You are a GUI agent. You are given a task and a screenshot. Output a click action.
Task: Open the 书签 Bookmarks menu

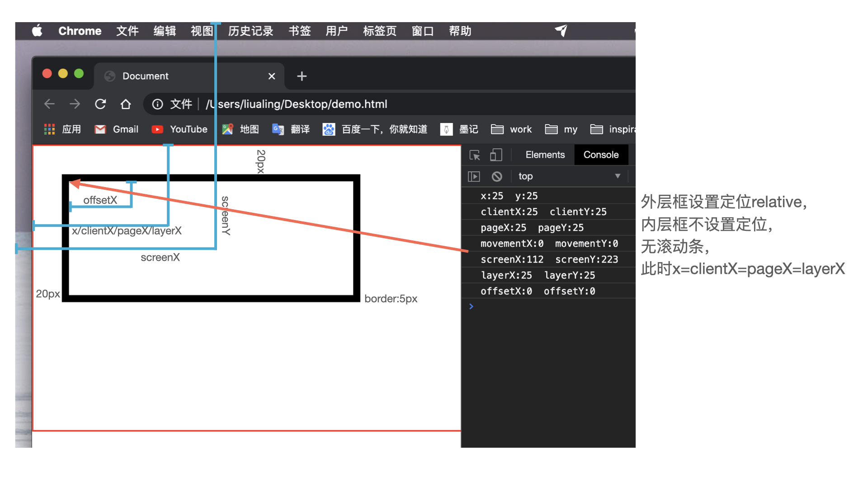tap(299, 31)
